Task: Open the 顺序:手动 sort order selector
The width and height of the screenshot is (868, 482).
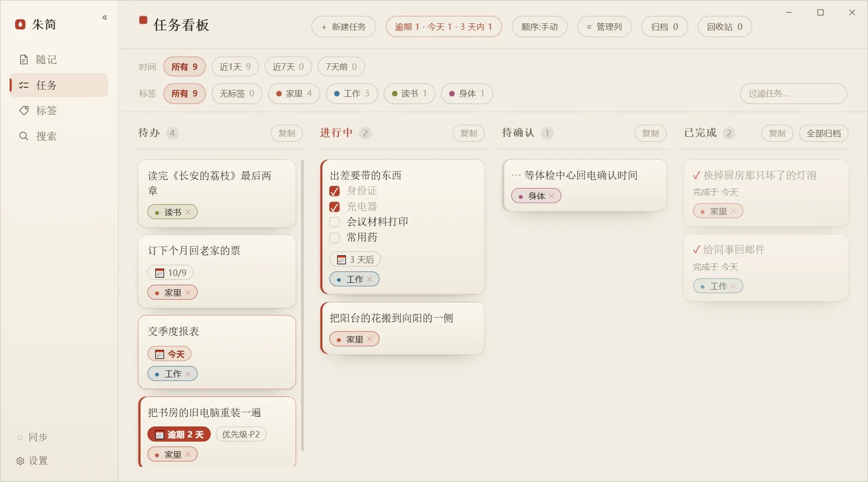Action: pyautogui.click(x=539, y=27)
